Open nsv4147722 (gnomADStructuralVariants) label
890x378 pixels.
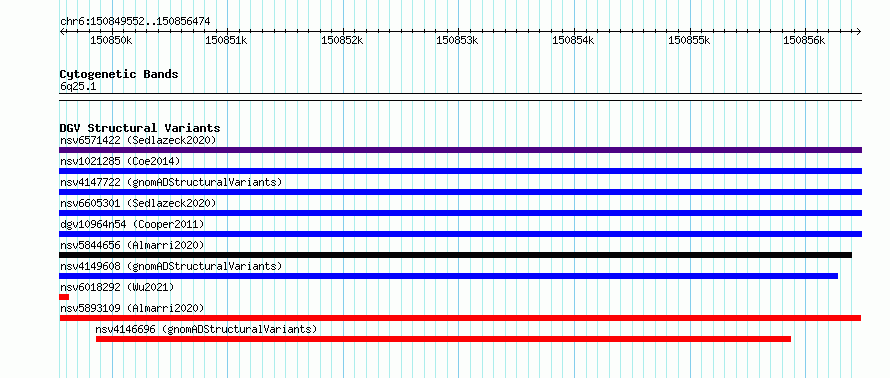click(171, 182)
